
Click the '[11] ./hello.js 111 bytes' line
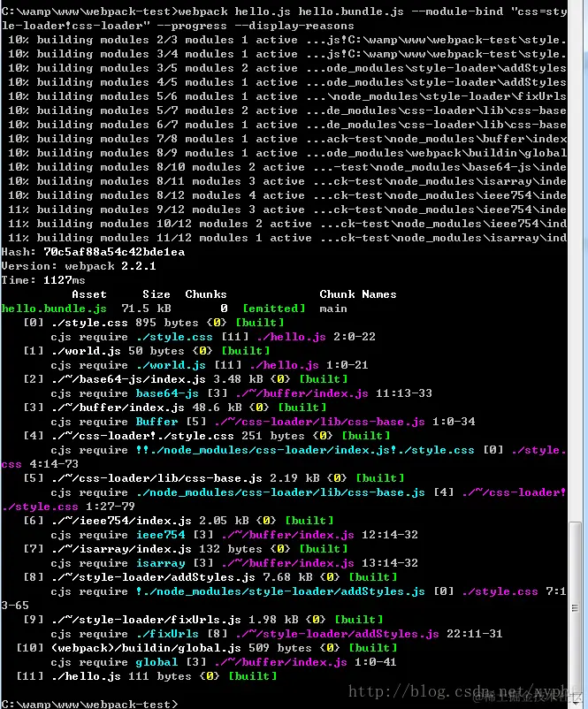(x=147, y=676)
